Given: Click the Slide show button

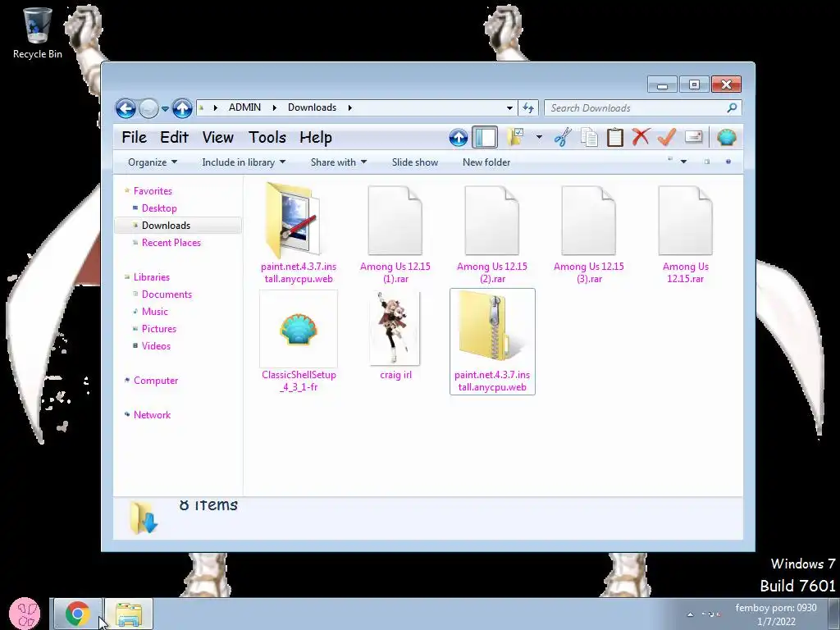Looking at the screenshot, I should pyautogui.click(x=414, y=162).
